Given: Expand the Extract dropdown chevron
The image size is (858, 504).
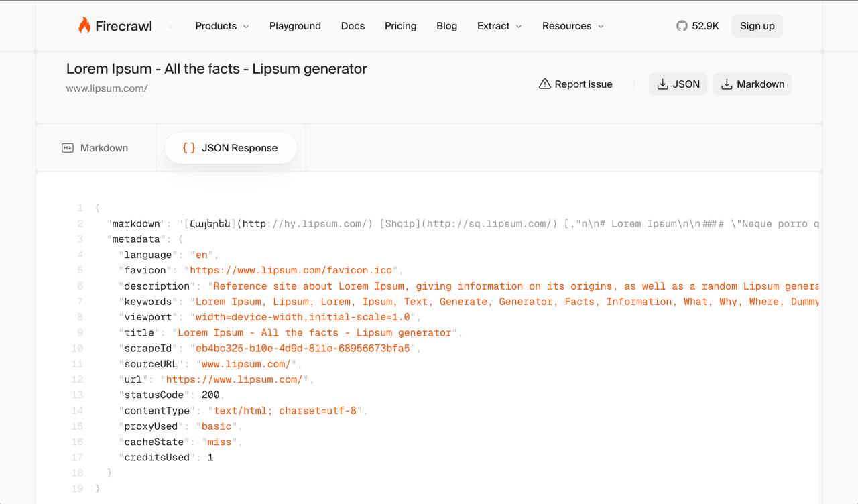Looking at the screenshot, I should click(x=518, y=27).
